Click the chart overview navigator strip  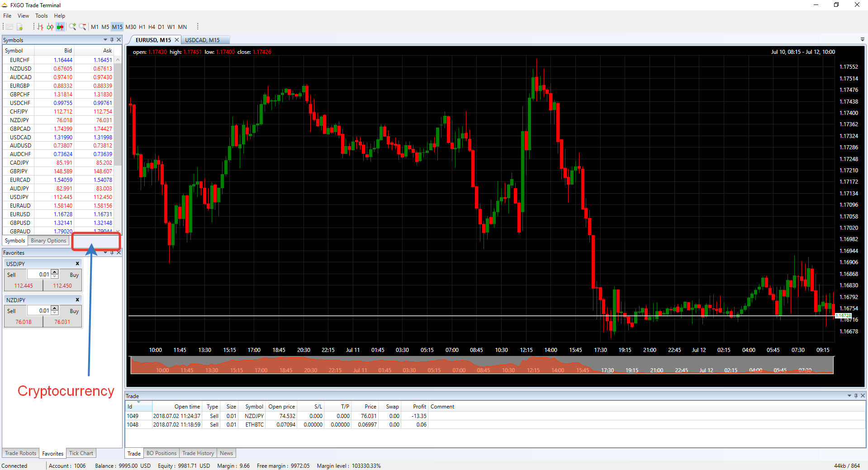click(482, 366)
